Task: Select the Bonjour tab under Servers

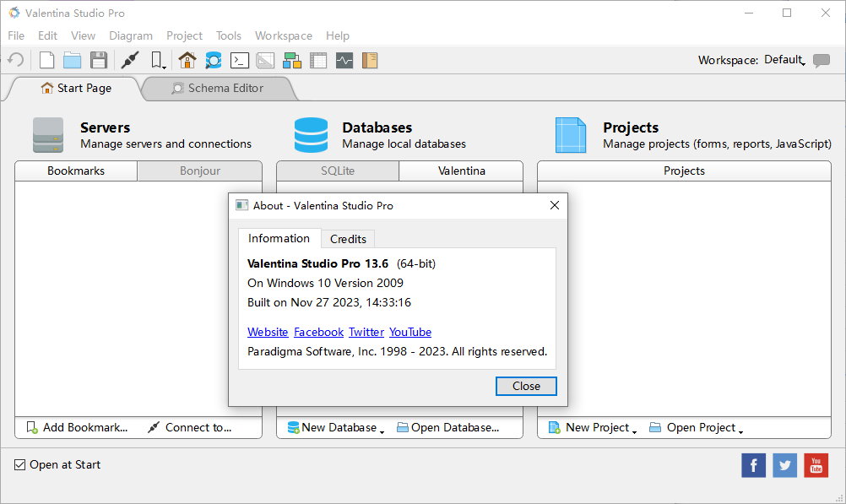Action: click(199, 171)
